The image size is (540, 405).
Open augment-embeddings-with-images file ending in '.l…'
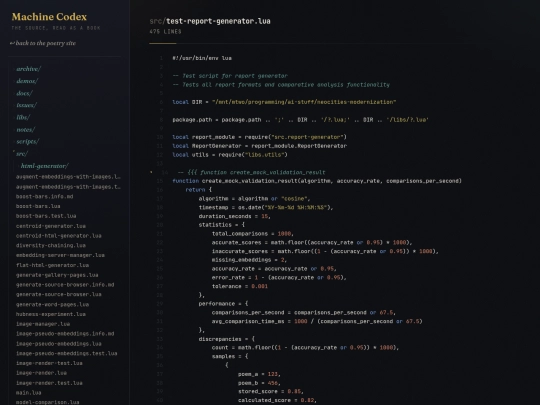pos(68,177)
